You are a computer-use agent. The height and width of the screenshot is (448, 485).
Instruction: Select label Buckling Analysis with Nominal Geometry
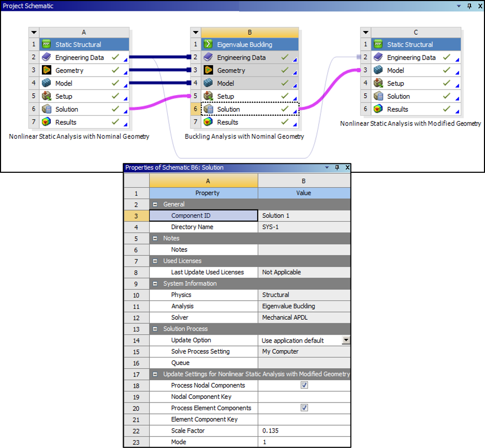click(244, 137)
